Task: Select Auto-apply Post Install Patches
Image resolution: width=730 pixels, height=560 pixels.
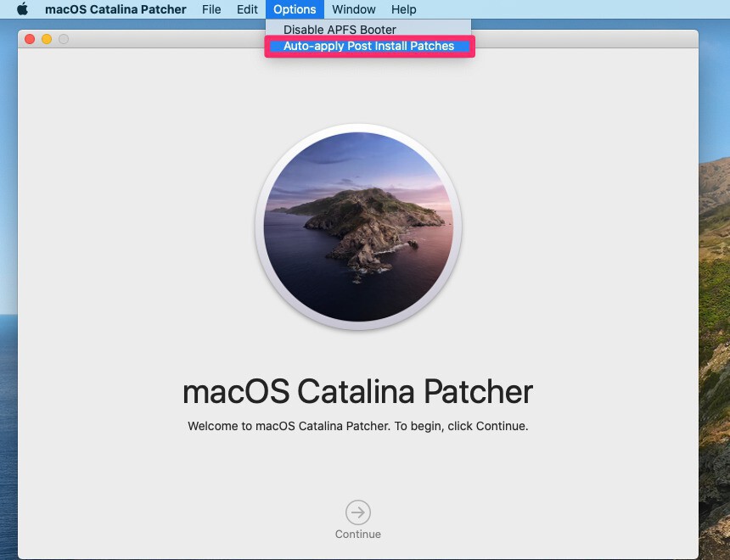Action: [369, 46]
